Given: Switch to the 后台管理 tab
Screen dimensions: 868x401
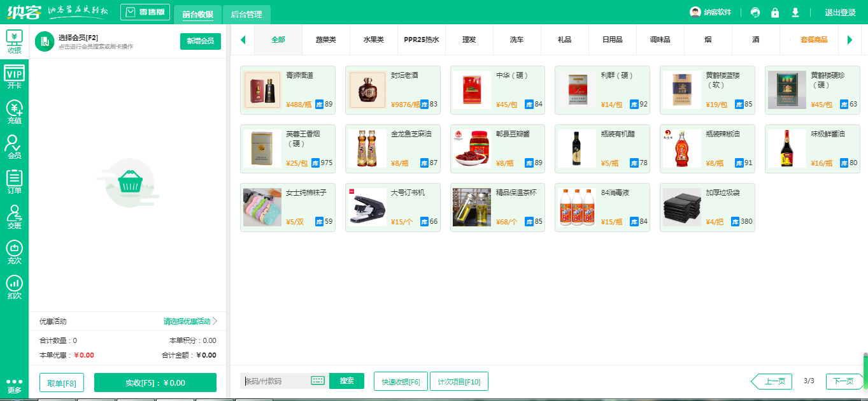Looking at the screenshot, I should pyautogui.click(x=246, y=14).
